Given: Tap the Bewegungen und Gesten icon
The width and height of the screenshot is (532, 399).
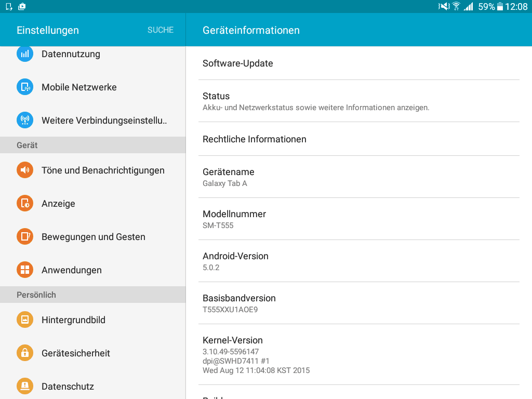Looking at the screenshot, I should click(25, 236).
